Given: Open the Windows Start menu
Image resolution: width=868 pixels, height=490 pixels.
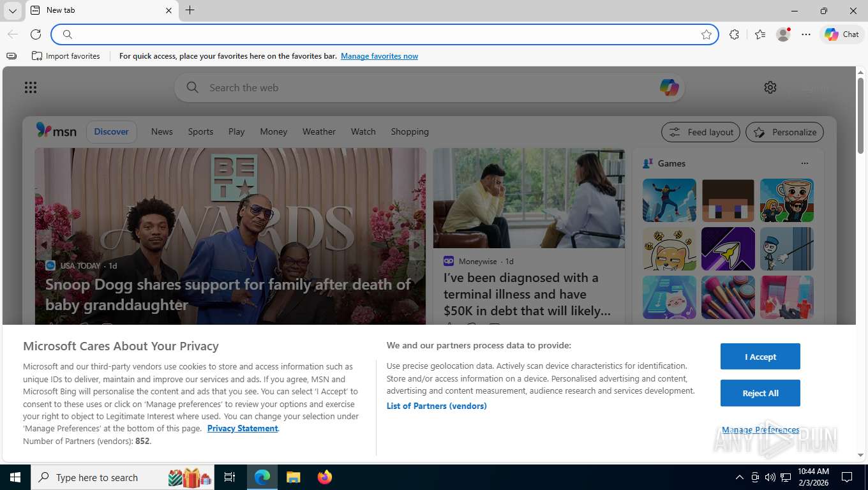Looking at the screenshot, I should (15, 477).
